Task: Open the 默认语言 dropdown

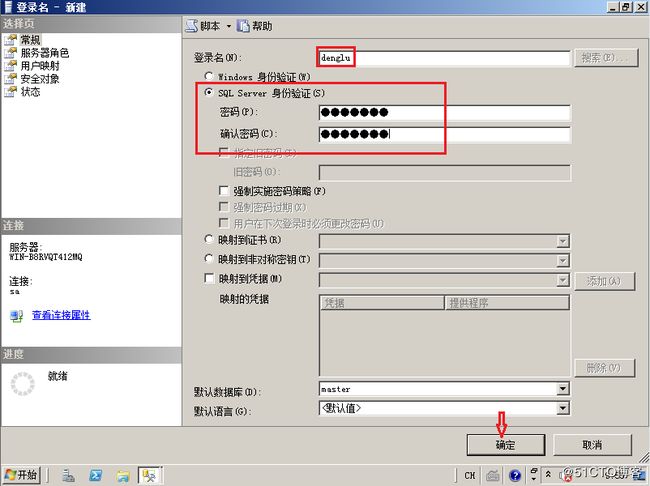Action: coord(563,408)
